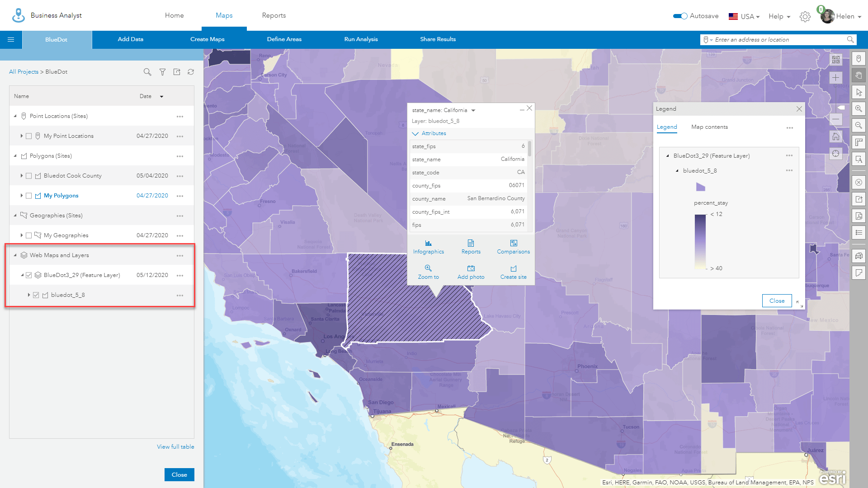
Task: Click the clear map circle-X tool
Action: tap(859, 183)
